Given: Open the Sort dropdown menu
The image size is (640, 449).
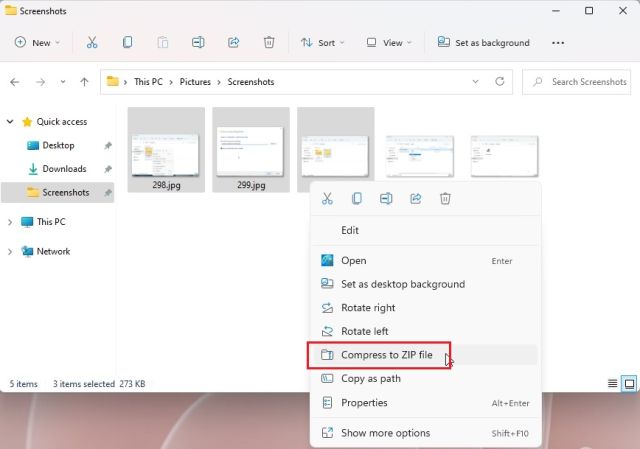Looking at the screenshot, I should pyautogui.click(x=322, y=43).
